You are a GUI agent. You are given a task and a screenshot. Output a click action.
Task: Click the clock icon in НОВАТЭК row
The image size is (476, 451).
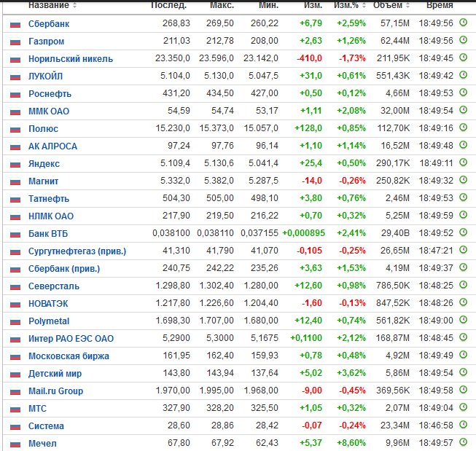pyautogui.click(x=463, y=302)
